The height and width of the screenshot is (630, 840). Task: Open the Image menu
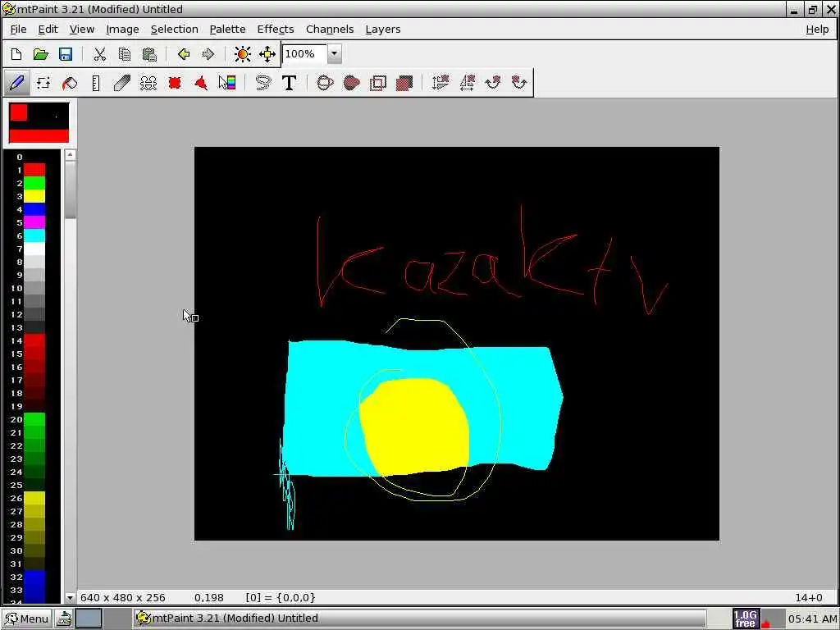[x=122, y=30]
